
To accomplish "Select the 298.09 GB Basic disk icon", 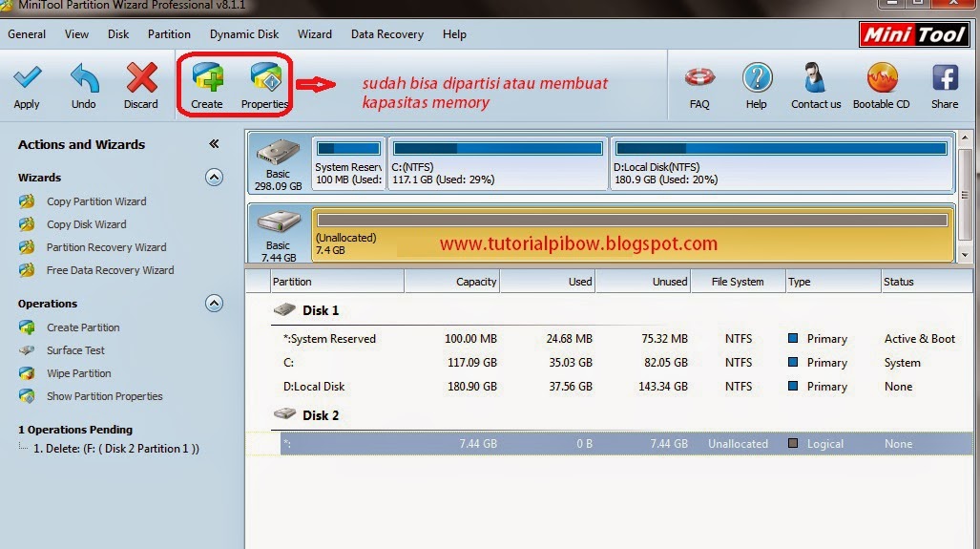I will coord(278,152).
